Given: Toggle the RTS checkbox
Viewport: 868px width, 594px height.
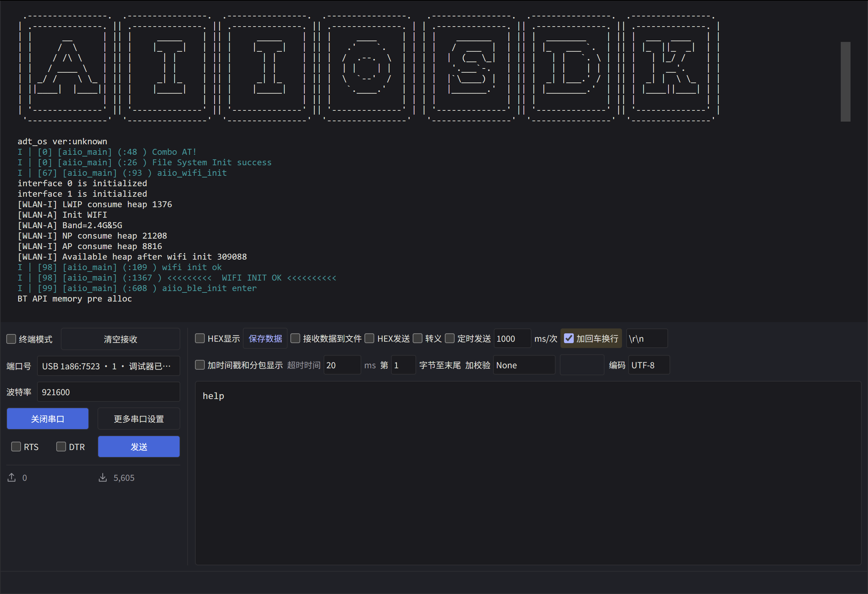Looking at the screenshot, I should [16, 447].
